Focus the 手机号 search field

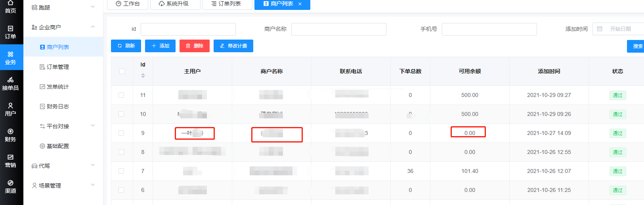coord(489,29)
